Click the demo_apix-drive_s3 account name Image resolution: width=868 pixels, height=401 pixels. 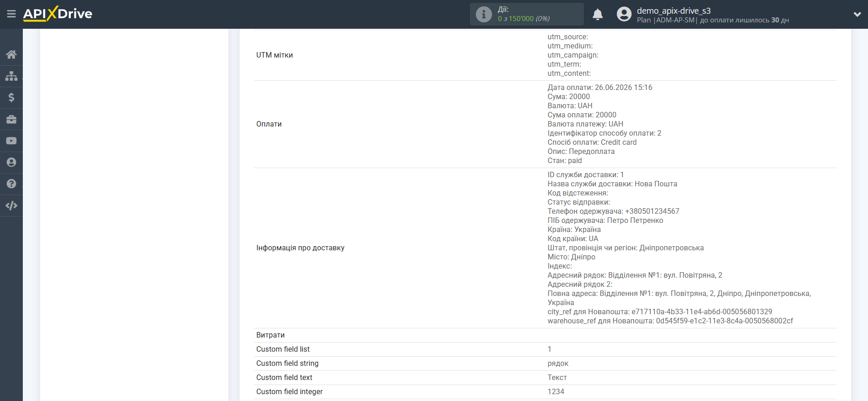[x=673, y=11]
